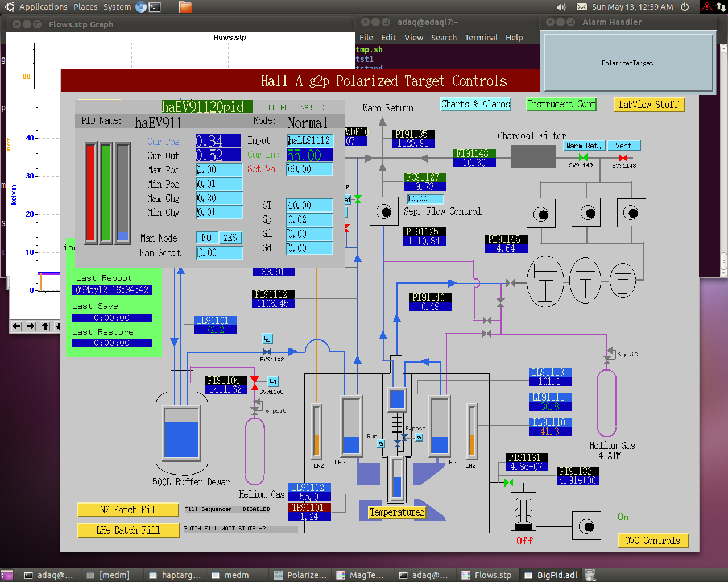Set Man Mode to NO
The height and width of the screenshot is (582, 728).
pyautogui.click(x=207, y=238)
